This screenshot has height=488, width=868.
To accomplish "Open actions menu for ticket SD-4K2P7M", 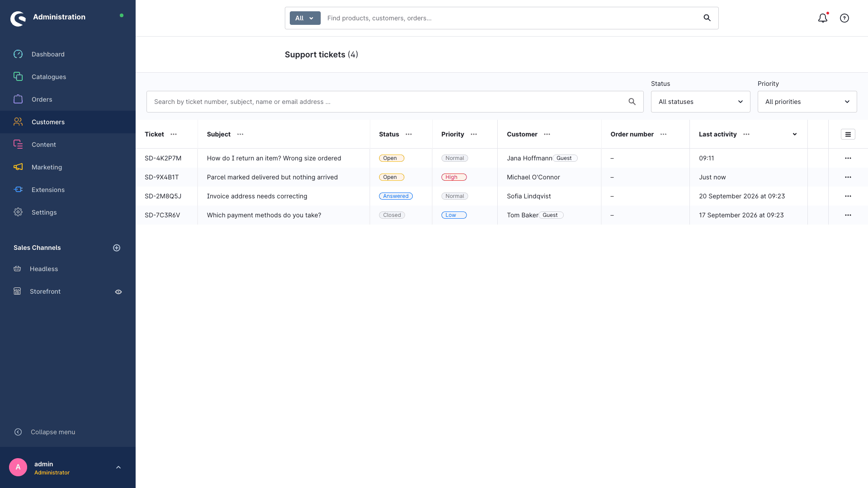I will 848,158.
